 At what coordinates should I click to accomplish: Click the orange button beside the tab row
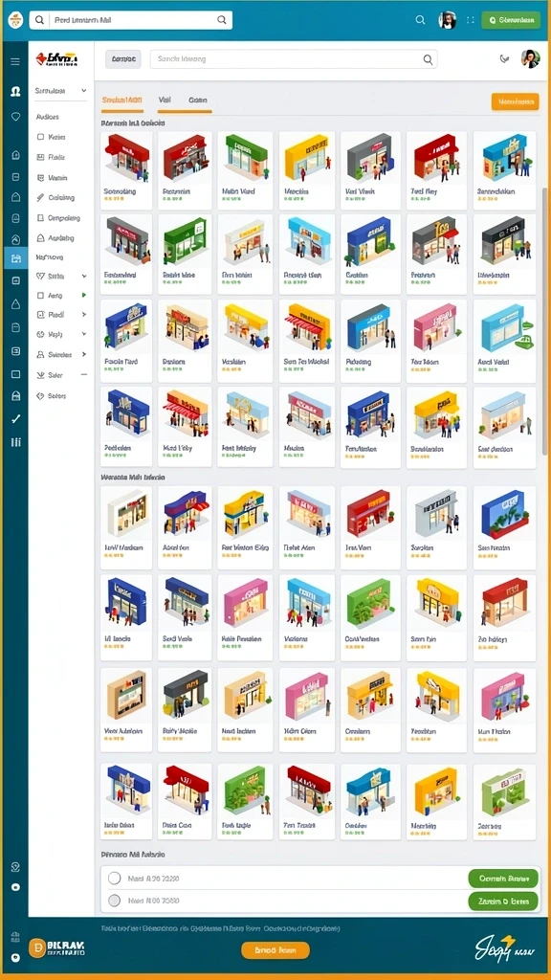[516, 101]
